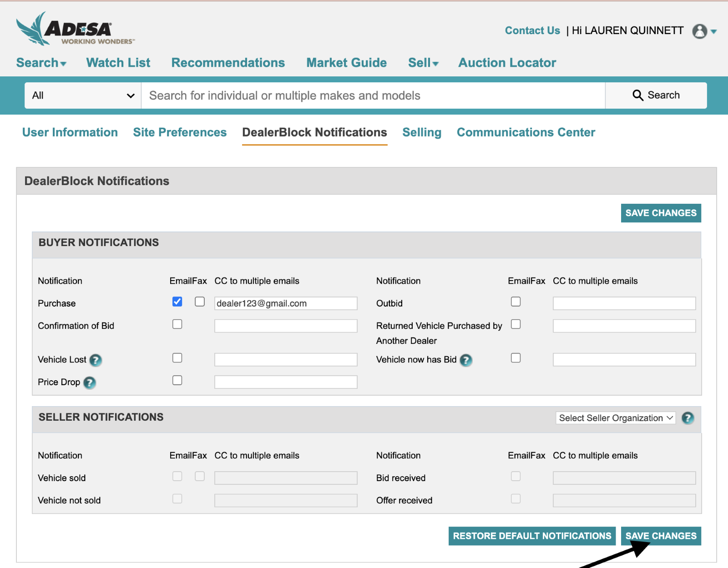Screen dimensions: 728x568
Task: Click the Search button
Action: click(x=656, y=96)
